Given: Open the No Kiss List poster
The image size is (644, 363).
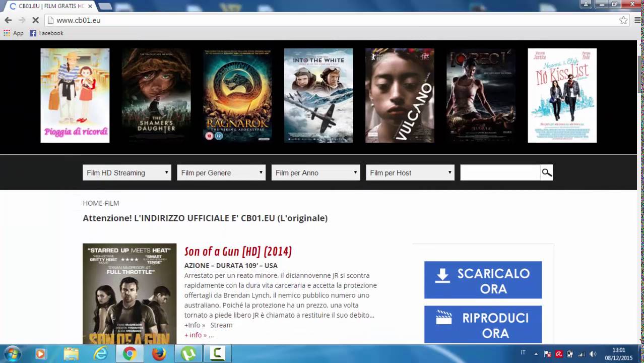Looking at the screenshot, I should 562,95.
